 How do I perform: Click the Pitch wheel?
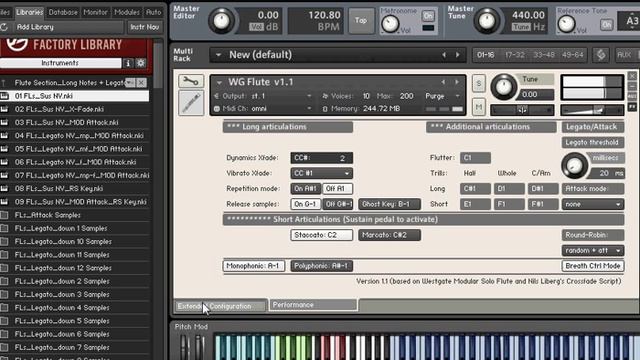184,347
